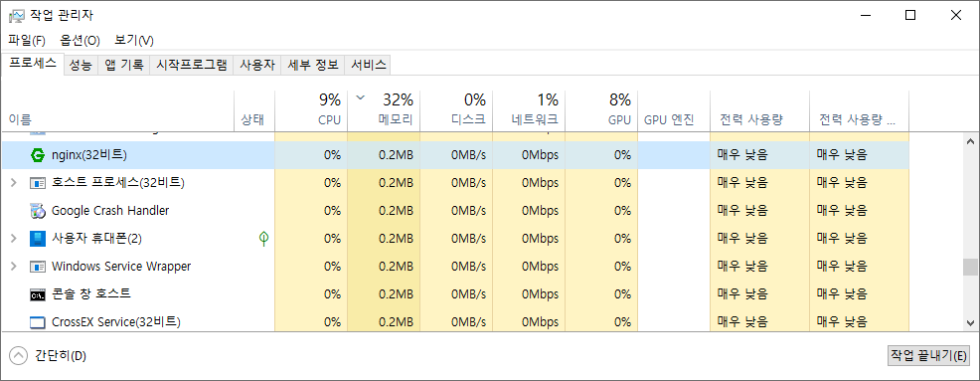Viewport: 980px width, 381px height.
Task: Click first 매우 낮음 value in nginx row
Action: pos(742,155)
